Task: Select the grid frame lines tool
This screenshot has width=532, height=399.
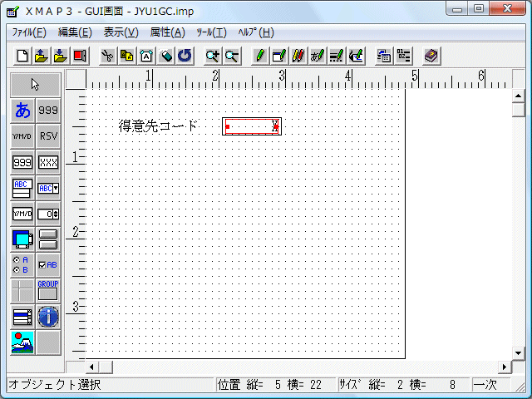Action: (x=22, y=291)
